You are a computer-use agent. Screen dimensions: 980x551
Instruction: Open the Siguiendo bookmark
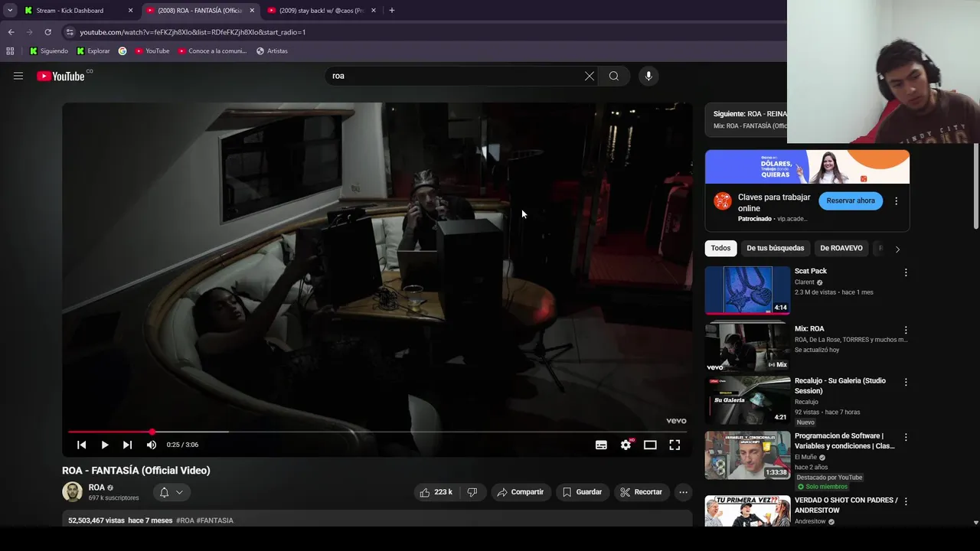coord(49,51)
